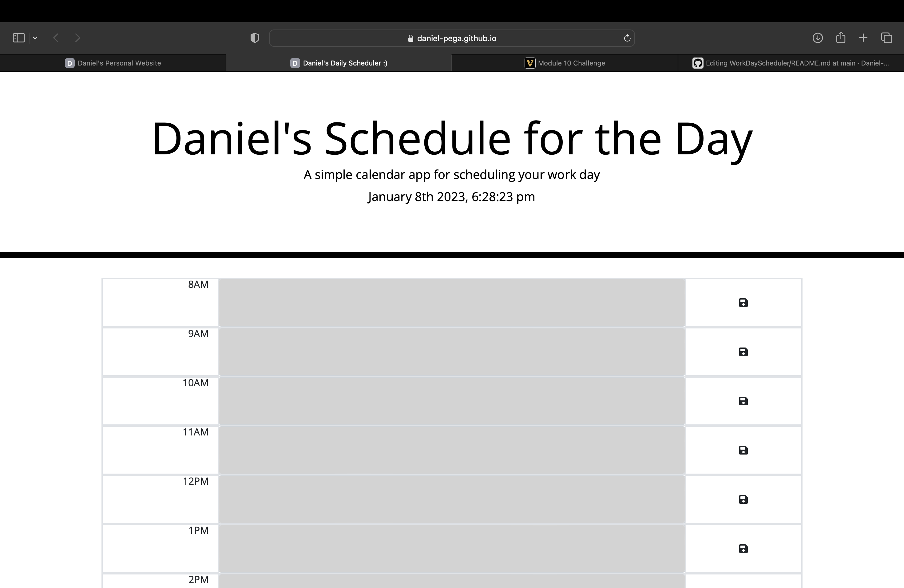Open the share menu
Screen dimensions: 904x588
(x=841, y=38)
